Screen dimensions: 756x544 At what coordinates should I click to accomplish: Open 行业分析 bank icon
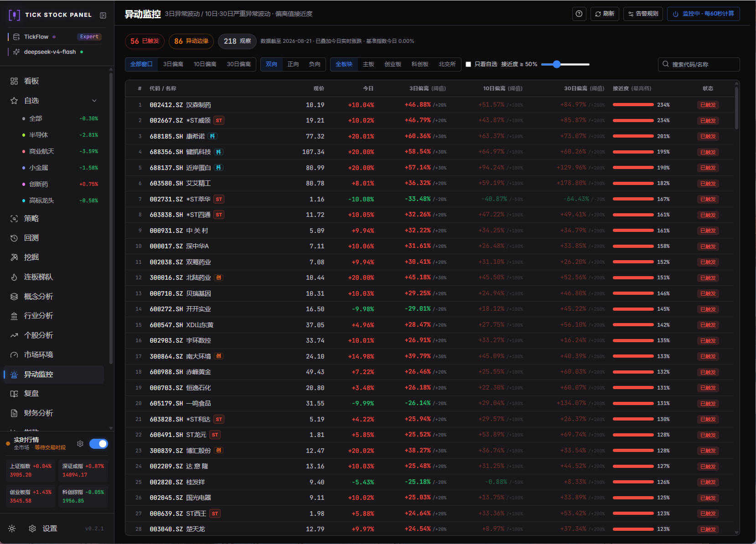[x=14, y=316]
